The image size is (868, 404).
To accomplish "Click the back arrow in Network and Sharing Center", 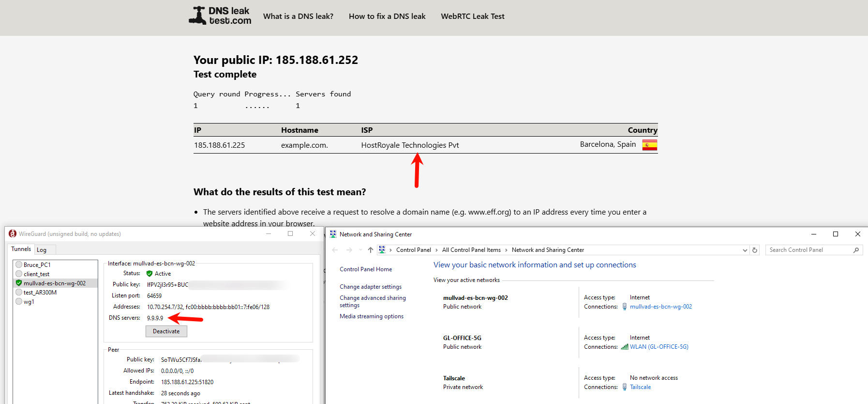I will [335, 250].
